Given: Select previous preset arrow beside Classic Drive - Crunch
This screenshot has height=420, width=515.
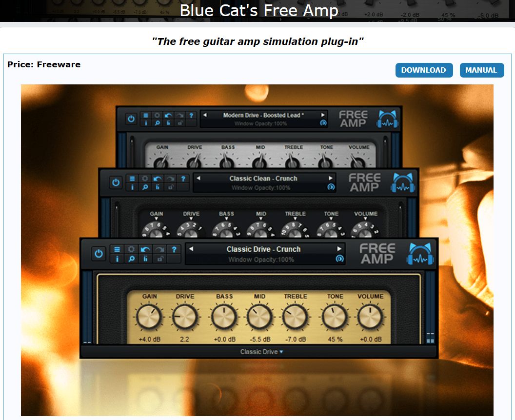Looking at the screenshot, I should point(191,249).
